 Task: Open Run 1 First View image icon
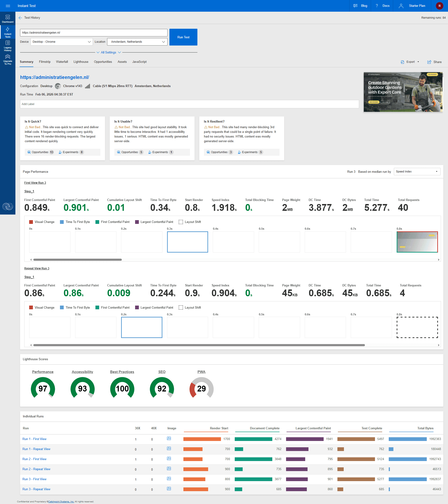(169, 439)
